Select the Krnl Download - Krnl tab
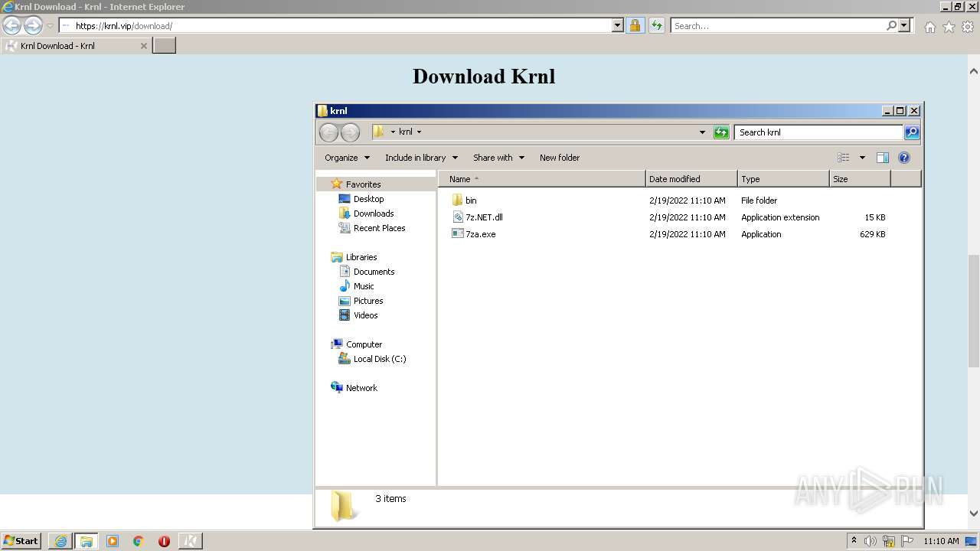The image size is (980, 551). (x=76, y=46)
